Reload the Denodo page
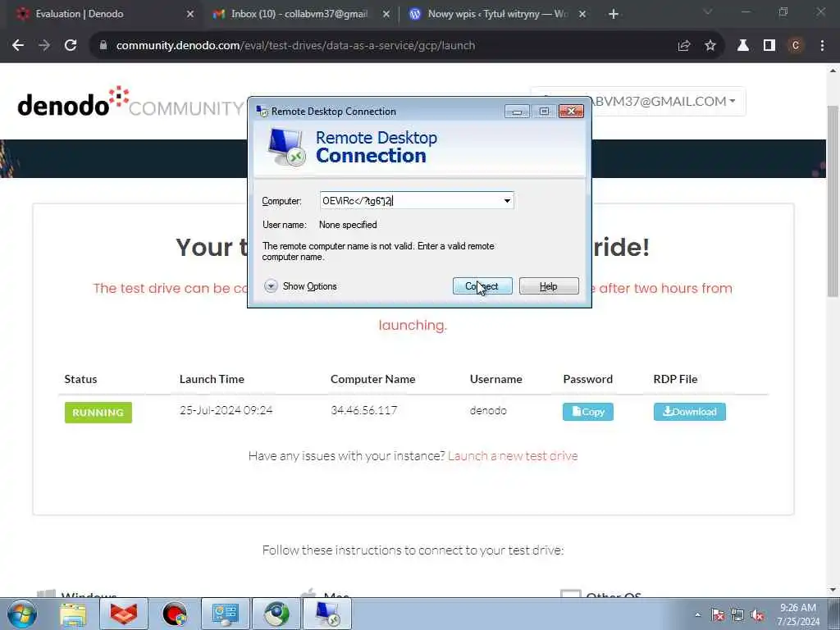This screenshot has height=630, width=840. [x=71, y=46]
